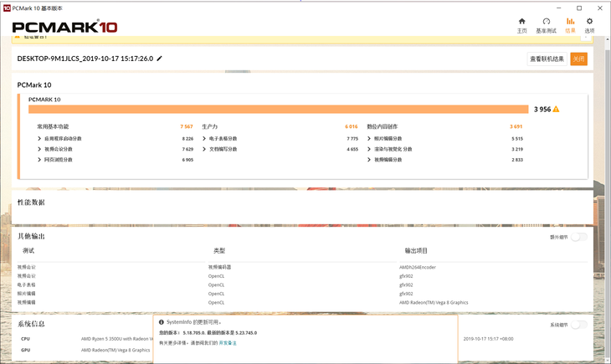
Task: Click the photo editing score 5 515
Action: tap(517, 139)
